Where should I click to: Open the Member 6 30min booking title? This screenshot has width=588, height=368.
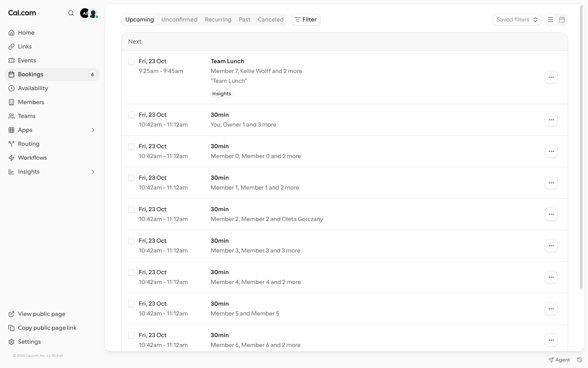[x=220, y=335]
